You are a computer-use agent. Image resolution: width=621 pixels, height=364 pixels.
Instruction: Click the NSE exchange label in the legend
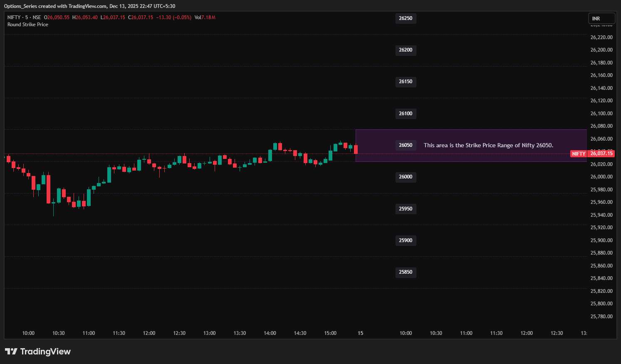tap(37, 17)
